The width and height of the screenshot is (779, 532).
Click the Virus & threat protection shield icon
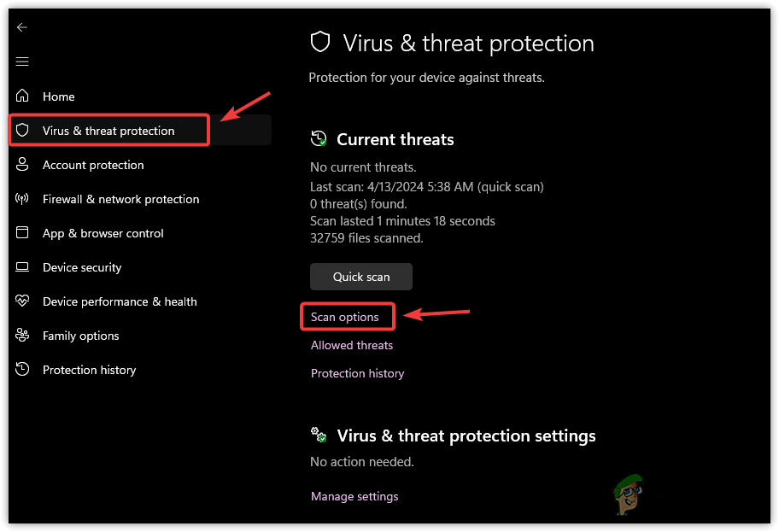tap(24, 131)
